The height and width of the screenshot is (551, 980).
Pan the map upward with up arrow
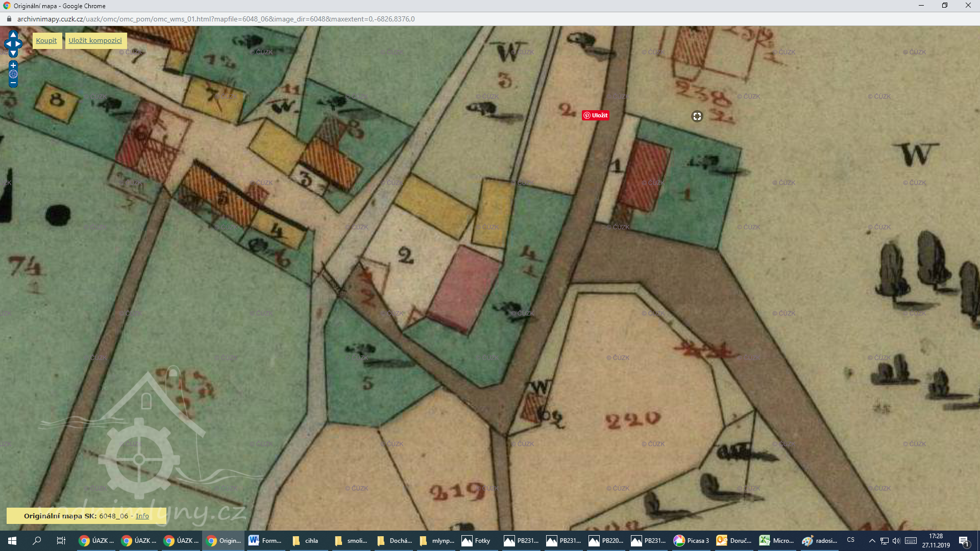pos(13,34)
